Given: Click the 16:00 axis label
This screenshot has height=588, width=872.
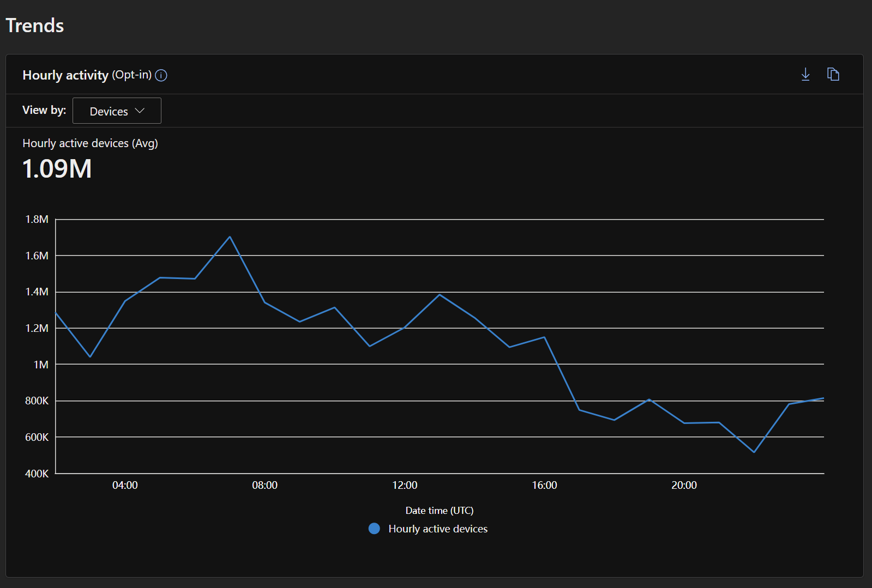Looking at the screenshot, I should click(x=544, y=485).
